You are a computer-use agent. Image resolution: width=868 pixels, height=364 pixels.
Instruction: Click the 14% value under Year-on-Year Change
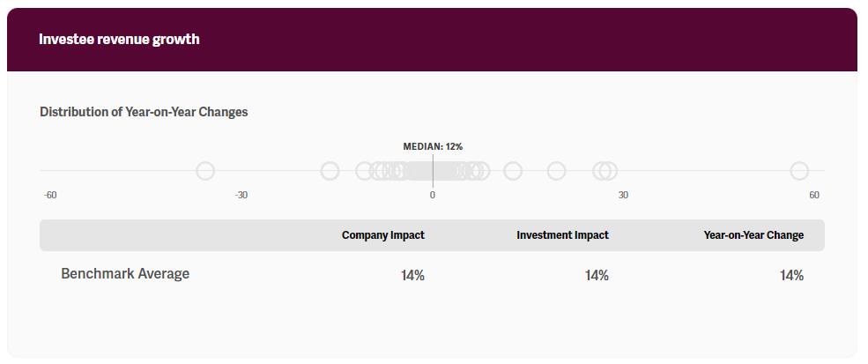point(791,276)
